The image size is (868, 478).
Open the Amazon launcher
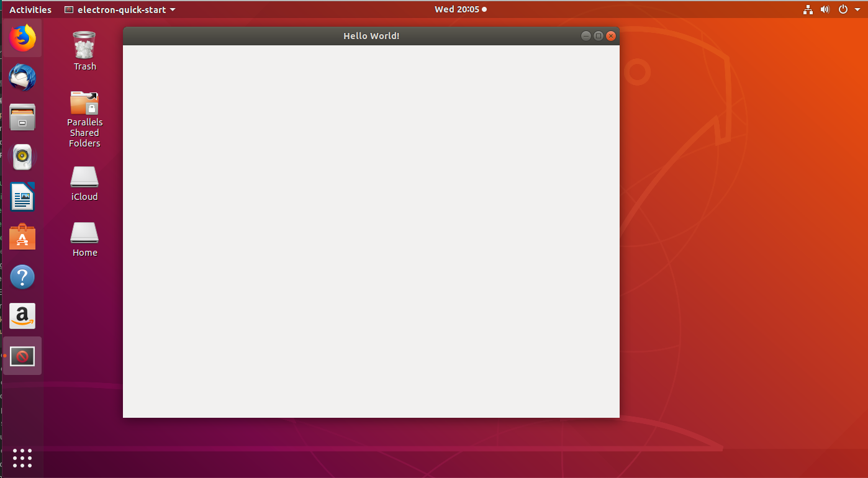[x=22, y=316]
